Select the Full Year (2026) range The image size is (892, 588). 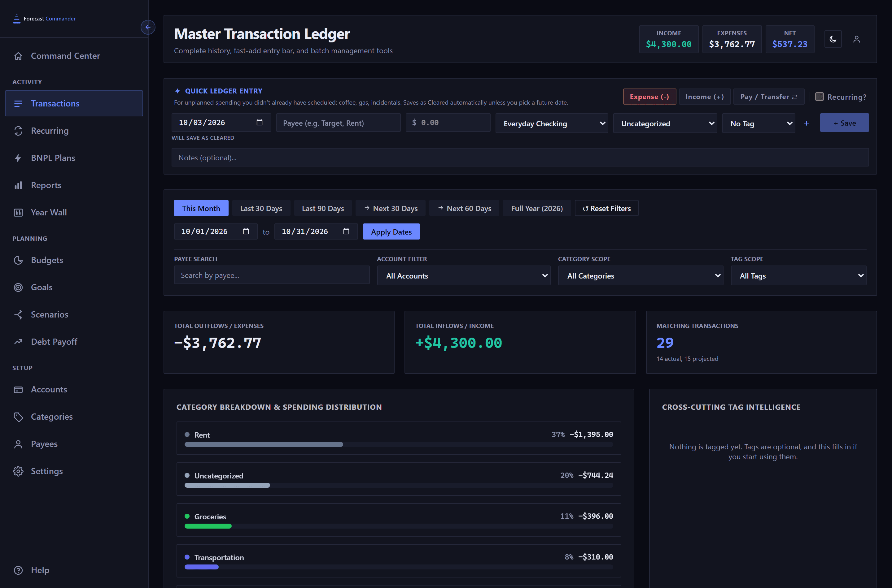tap(536, 208)
